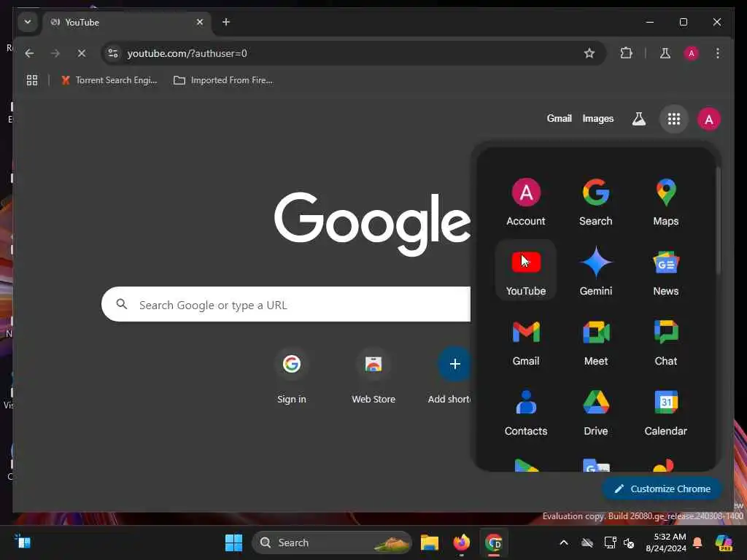The image size is (747, 560).
Task: Open the Web Store shortcut tile
Action: pos(373,376)
